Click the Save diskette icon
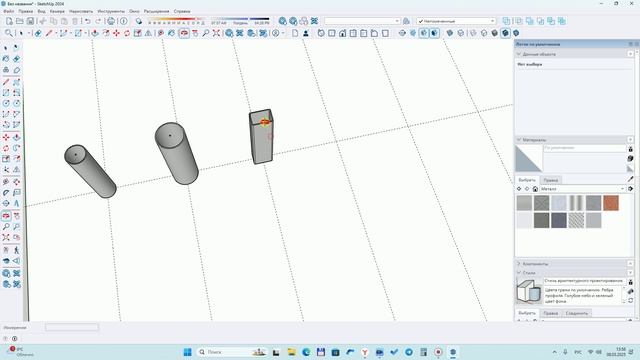 30,21
